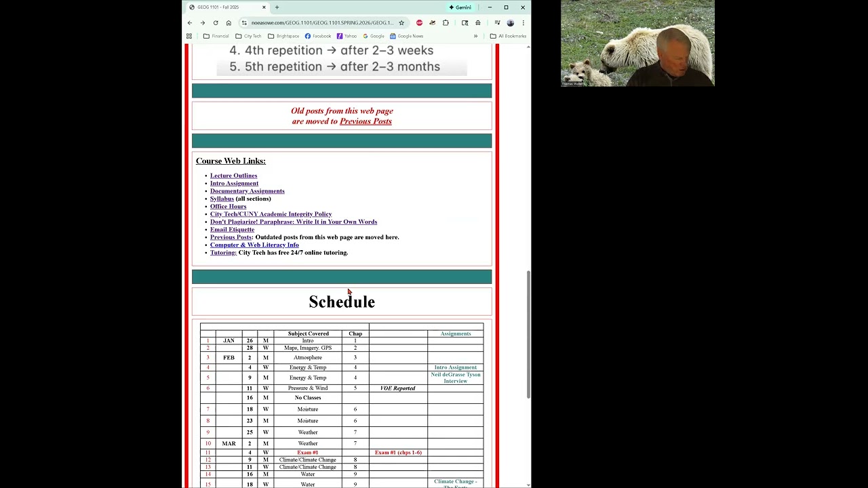Open the Chrome profile avatar
This screenshot has height=488, width=868.
click(511, 23)
